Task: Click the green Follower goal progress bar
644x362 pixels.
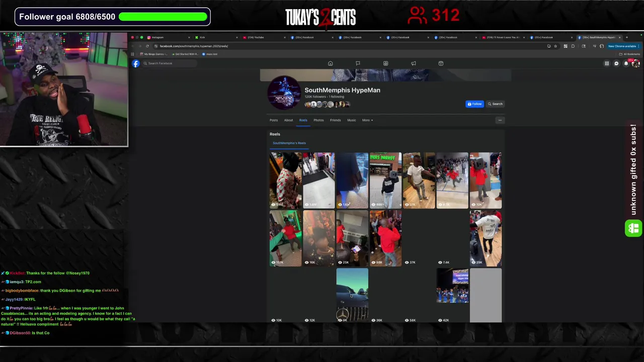Action: tap(163, 17)
